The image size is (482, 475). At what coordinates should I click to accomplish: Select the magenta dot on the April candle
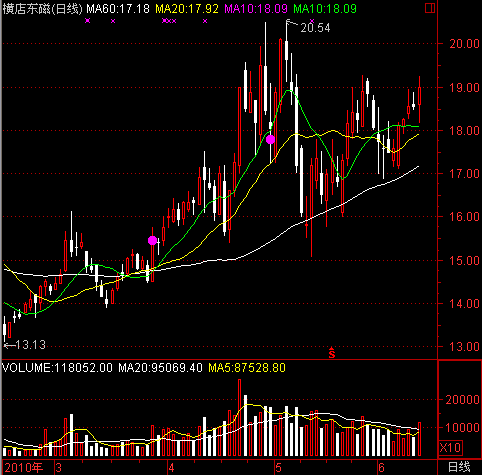click(x=152, y=240)
